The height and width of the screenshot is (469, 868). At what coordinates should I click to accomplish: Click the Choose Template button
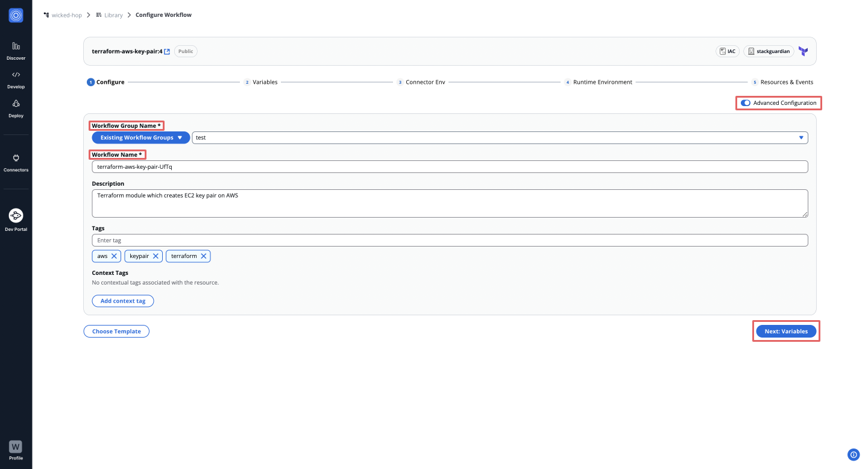point(116,331)
